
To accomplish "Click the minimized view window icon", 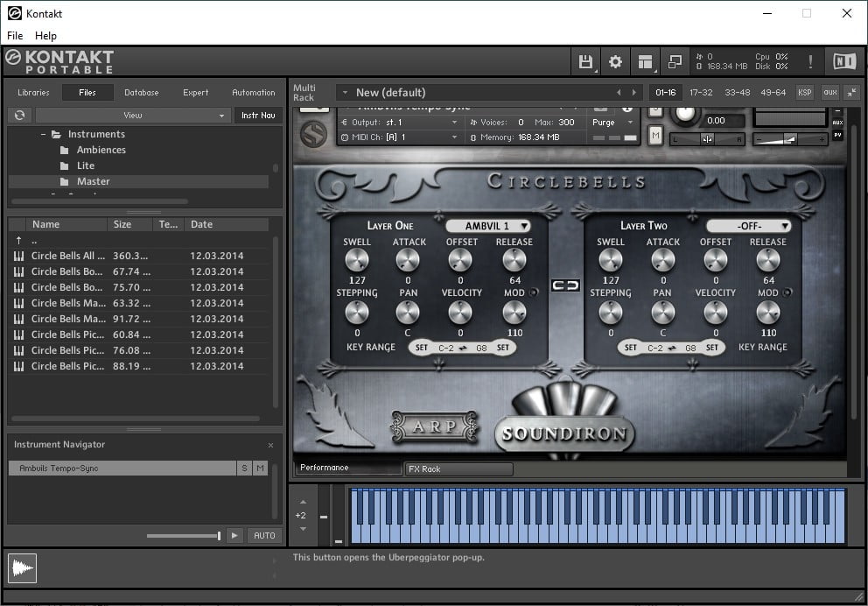I will point(675,61).
